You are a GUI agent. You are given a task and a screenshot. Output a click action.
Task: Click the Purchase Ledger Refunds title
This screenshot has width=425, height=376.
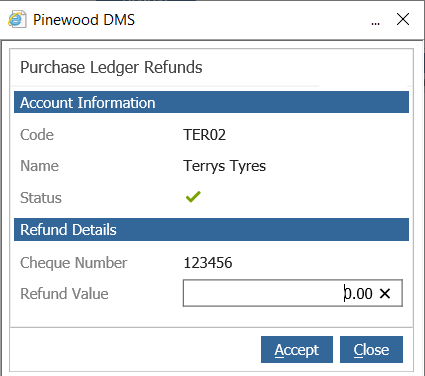(111, 68)
